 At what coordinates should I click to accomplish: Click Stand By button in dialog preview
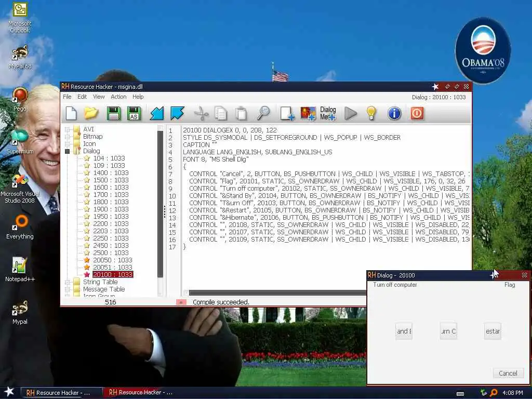404,331
